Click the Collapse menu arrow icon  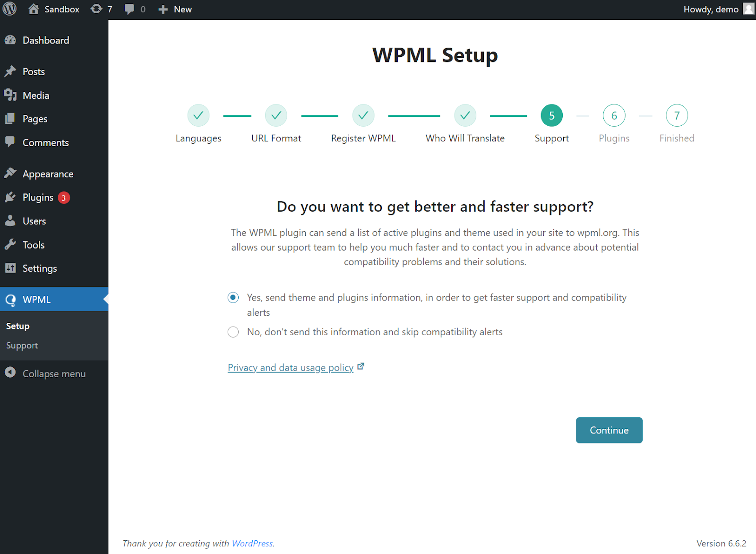pos(10,373)
